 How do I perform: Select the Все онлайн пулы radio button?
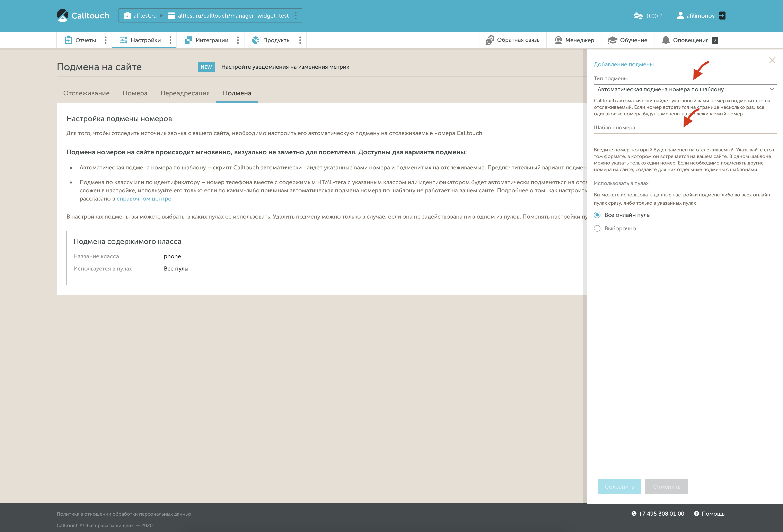click(597, 215)
